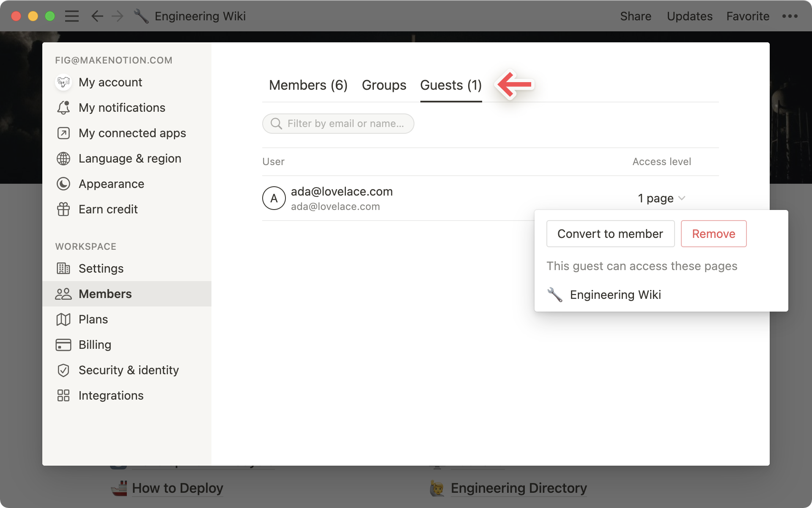
Task: Switch to the Groups tab
Action: click(x=384, y=85)
